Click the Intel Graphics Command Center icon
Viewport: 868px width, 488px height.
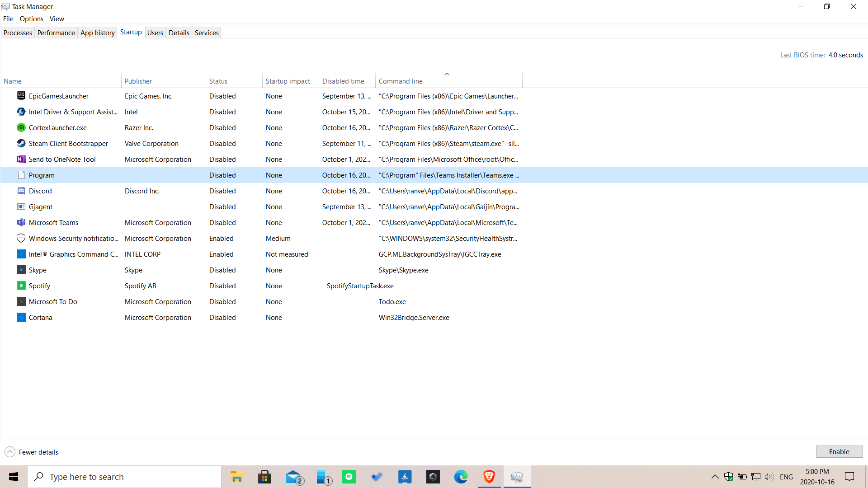(21, 254)
